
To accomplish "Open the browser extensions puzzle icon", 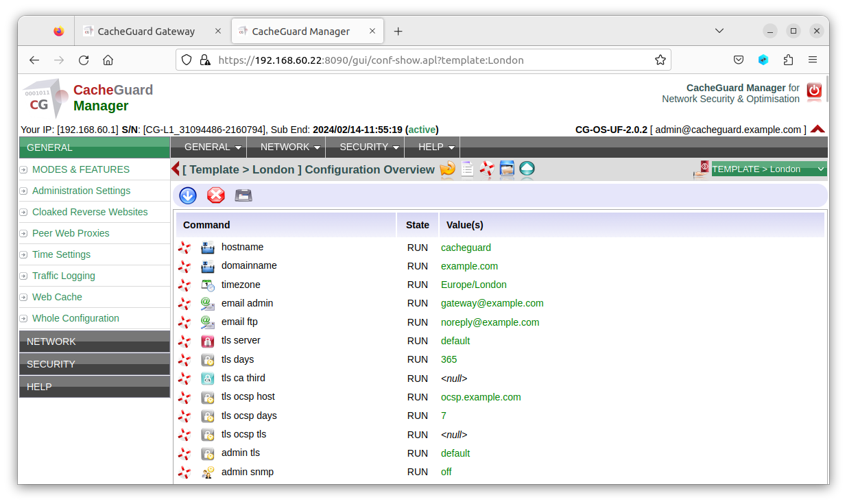I will (x=788, y=60).
